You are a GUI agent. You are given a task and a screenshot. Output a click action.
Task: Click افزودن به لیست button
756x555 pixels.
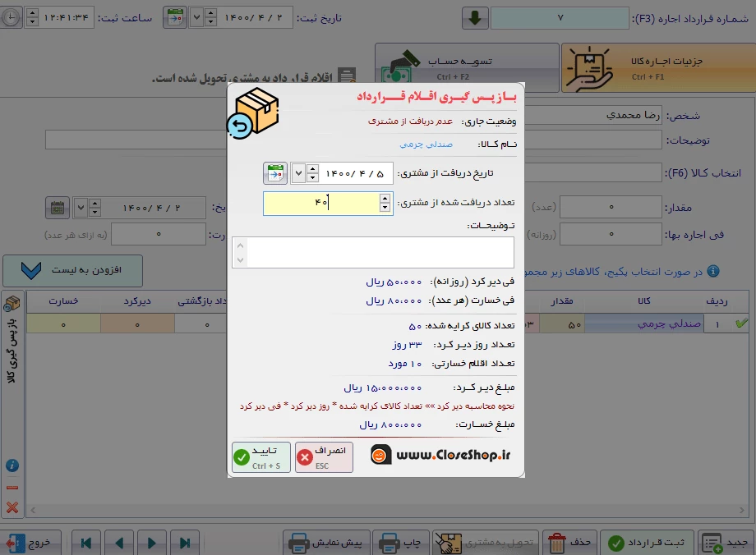[x=73, y=271]
